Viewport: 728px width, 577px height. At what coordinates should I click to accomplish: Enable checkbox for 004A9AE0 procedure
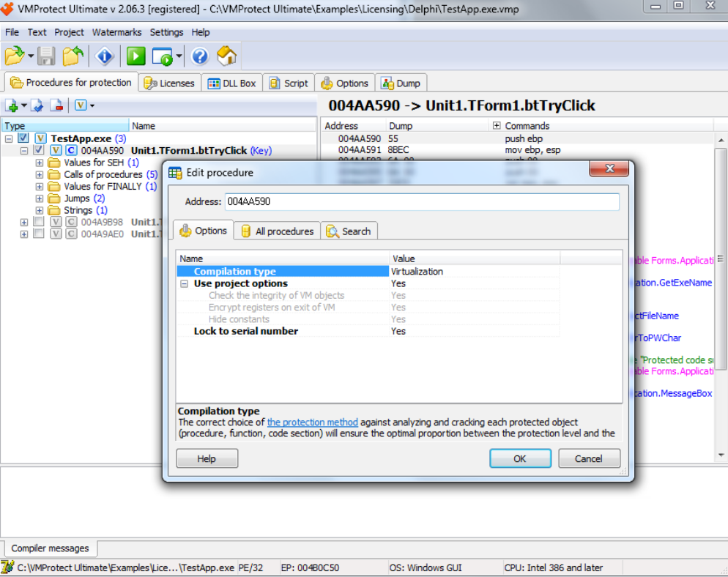[x=39, y=234]
